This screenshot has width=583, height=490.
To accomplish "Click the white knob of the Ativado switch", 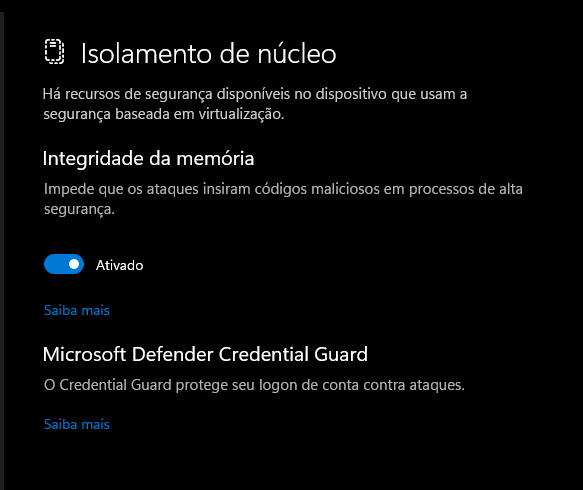I will pyautogui.click(x=74, y=264).
